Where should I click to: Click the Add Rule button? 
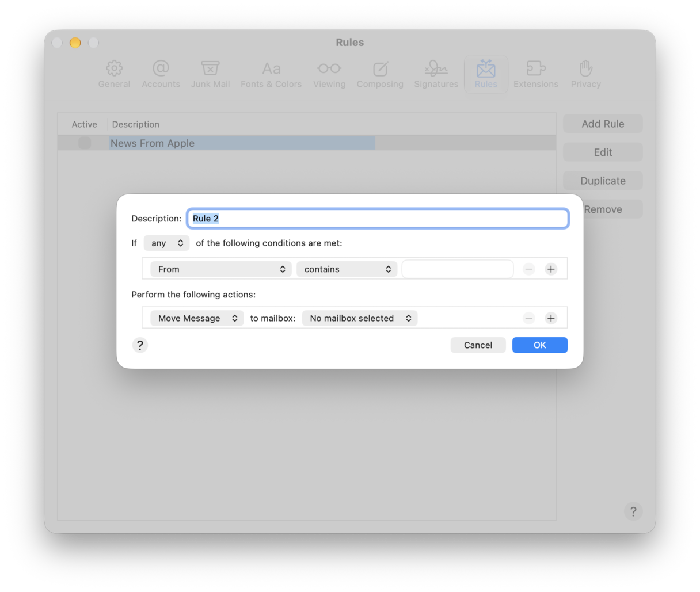[603, 124]
